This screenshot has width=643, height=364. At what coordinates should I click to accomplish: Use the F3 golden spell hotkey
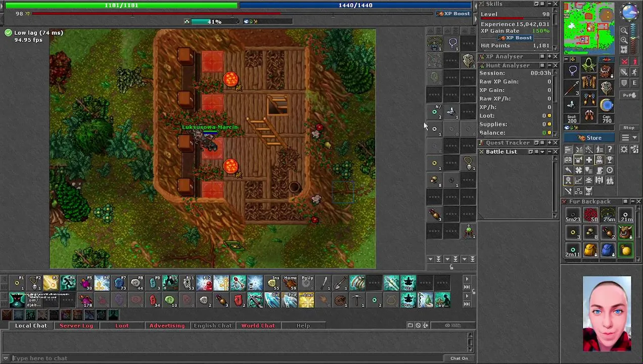[50, 283]
